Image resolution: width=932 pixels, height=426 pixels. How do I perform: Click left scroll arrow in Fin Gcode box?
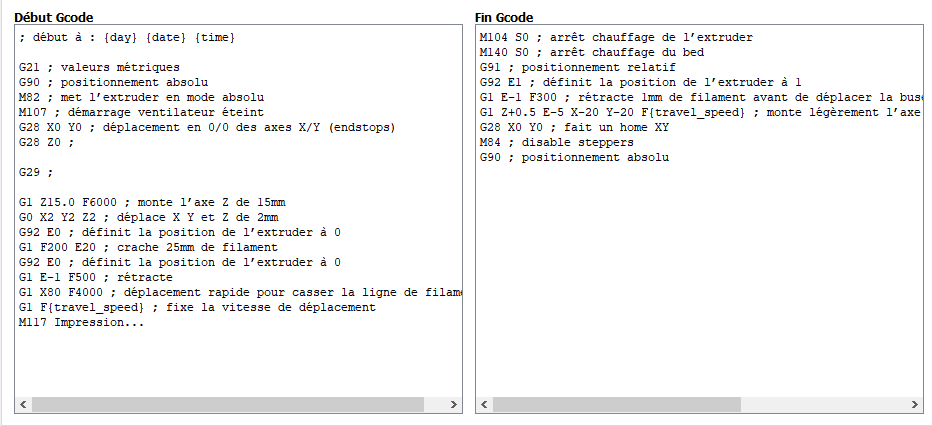[x=484, y=405]
